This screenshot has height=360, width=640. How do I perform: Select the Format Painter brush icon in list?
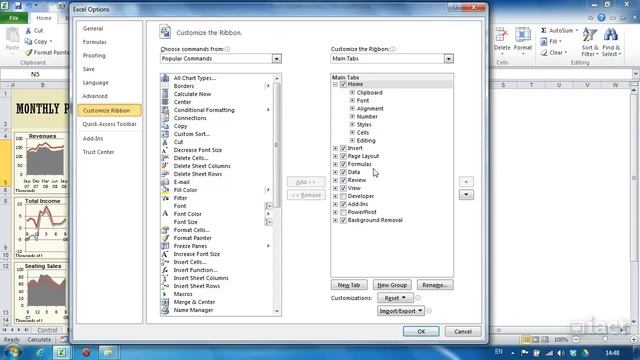[x=165, y=238]
